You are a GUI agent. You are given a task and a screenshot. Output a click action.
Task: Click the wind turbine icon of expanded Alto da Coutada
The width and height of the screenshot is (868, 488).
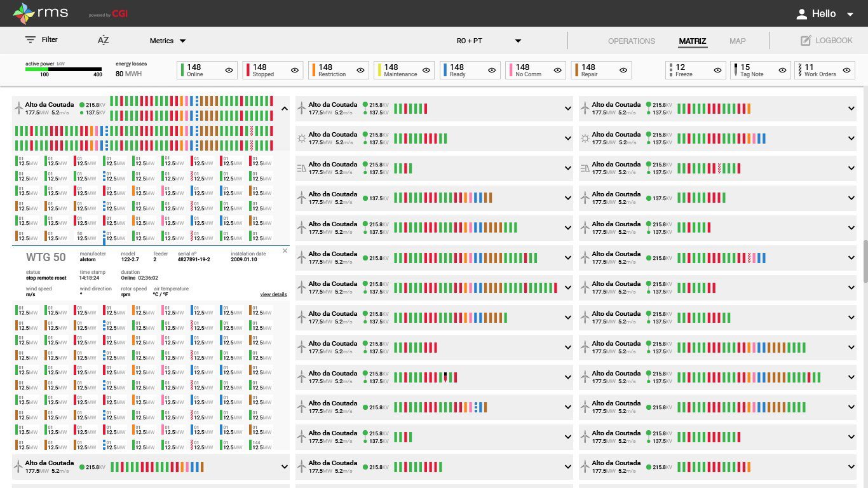coord(18,108)
